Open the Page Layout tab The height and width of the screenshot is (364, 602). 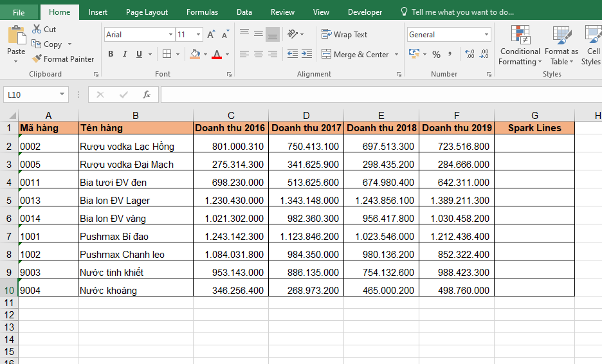147,12
